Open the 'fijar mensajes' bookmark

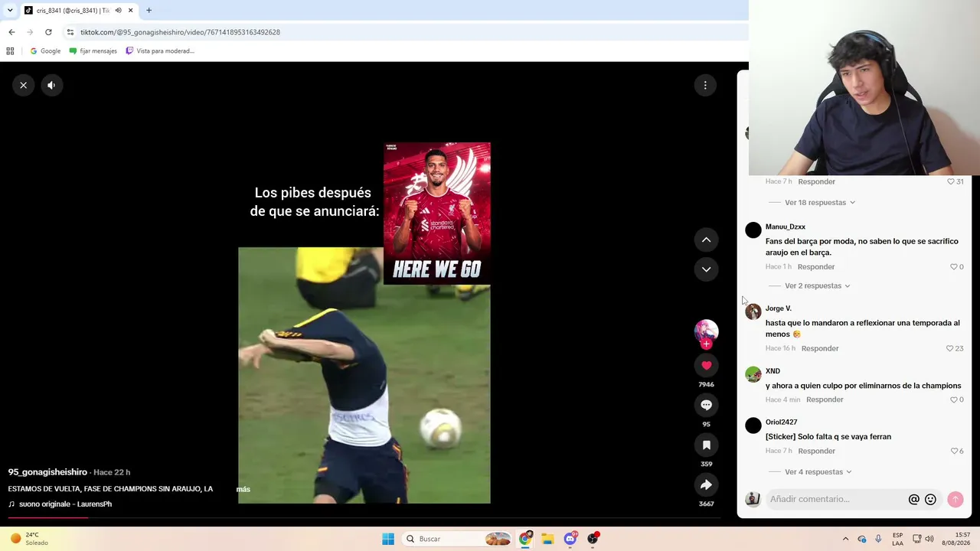point(93,51)
